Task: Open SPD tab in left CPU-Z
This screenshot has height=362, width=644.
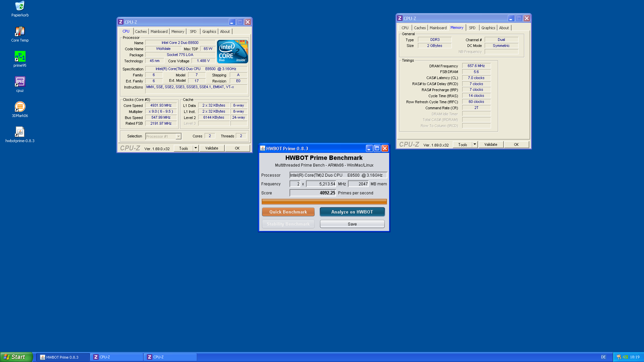Action: point(193,32)
